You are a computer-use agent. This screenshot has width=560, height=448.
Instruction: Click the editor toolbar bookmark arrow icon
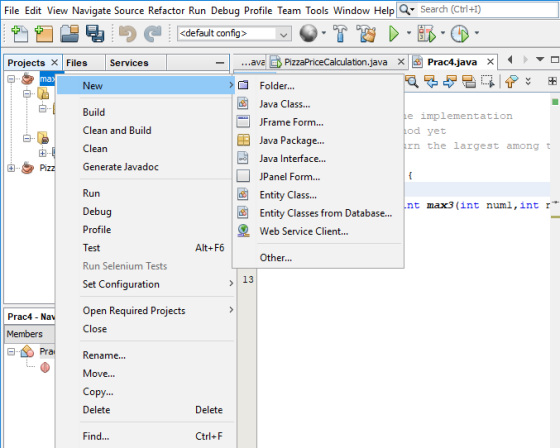(511, 81)
